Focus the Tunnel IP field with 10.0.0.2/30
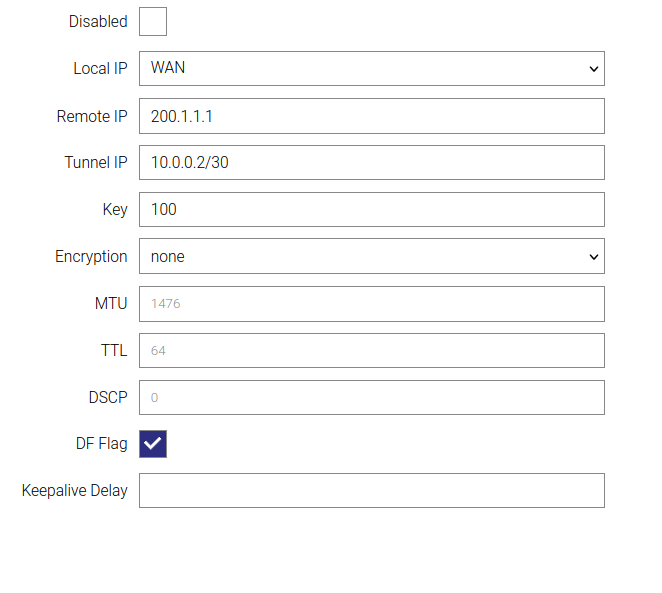662x593 pixels. (371, 162)
